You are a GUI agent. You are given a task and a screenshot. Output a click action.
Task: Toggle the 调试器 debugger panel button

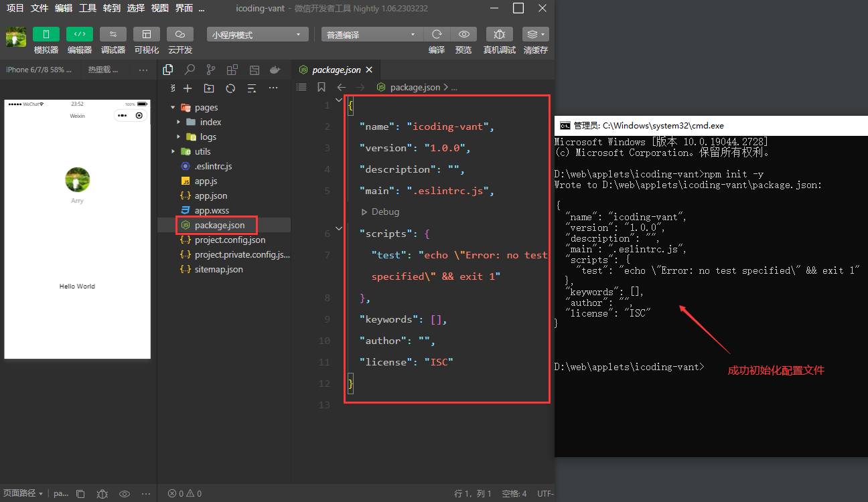(113, 34)
